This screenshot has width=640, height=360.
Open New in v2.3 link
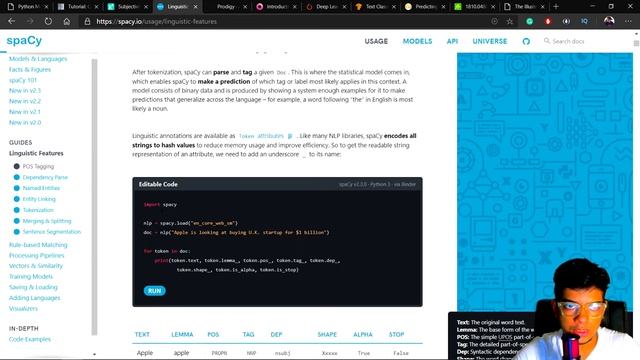(25, 91)
